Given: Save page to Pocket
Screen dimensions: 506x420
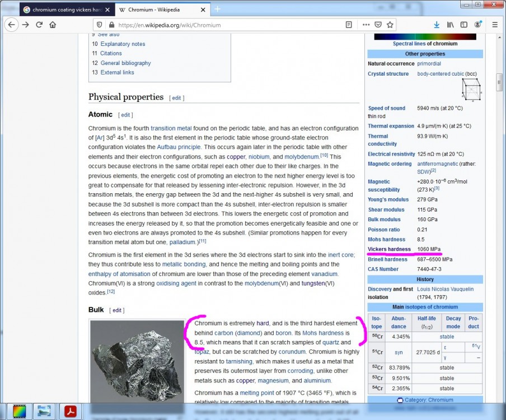Looking at the screenshot, I should [378, 25].
